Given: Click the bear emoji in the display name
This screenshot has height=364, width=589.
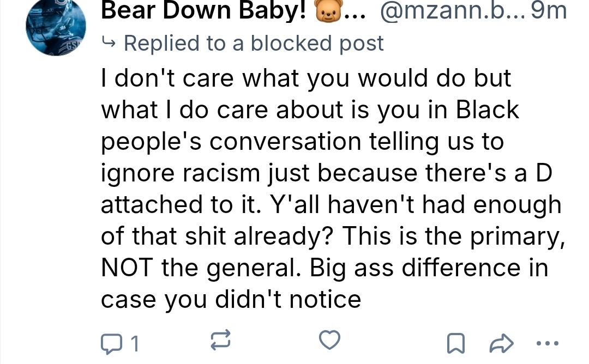Looking at the screenshot, I should [326, 11].
